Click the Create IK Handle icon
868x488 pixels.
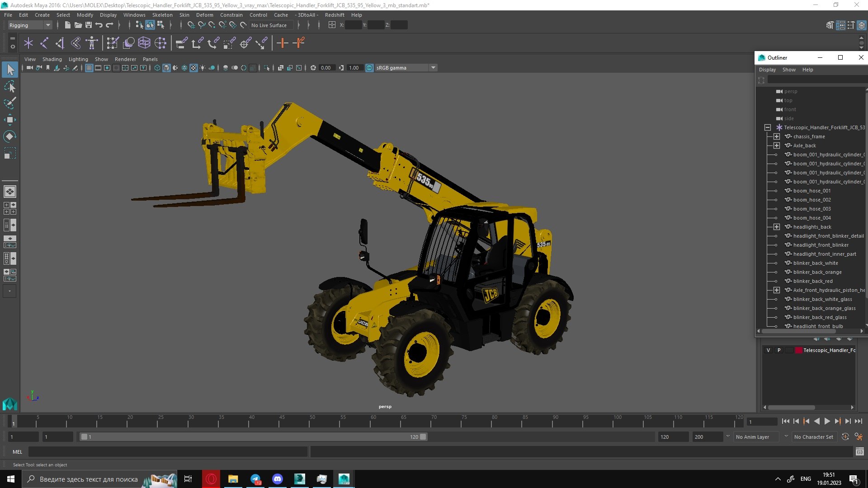(60, 43)
